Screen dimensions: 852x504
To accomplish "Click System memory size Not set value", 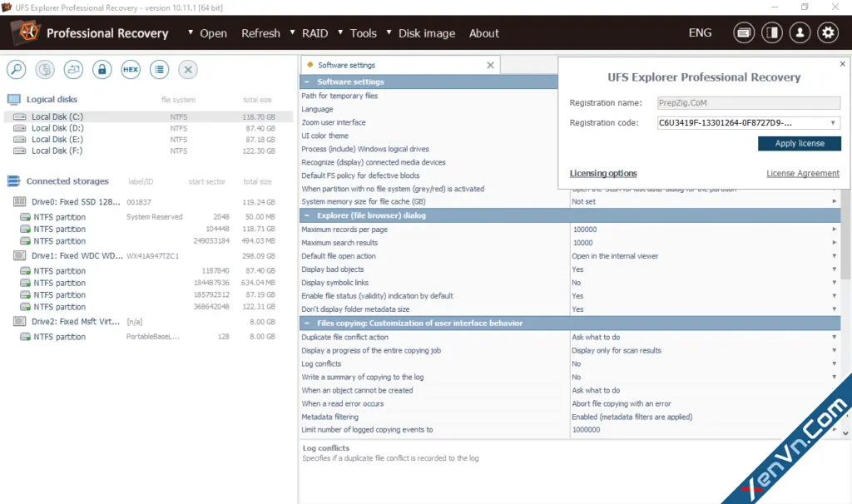I will (583, 201).
